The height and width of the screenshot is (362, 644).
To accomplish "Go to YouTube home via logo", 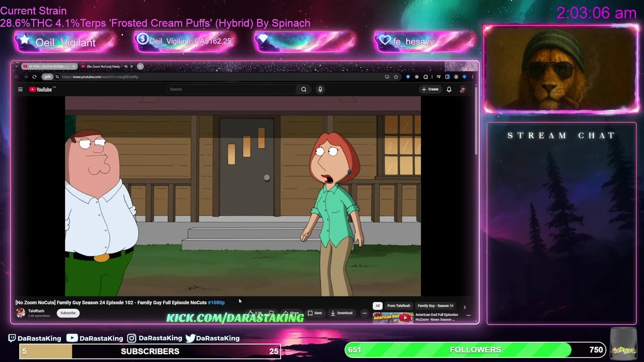I will [42, 89].
